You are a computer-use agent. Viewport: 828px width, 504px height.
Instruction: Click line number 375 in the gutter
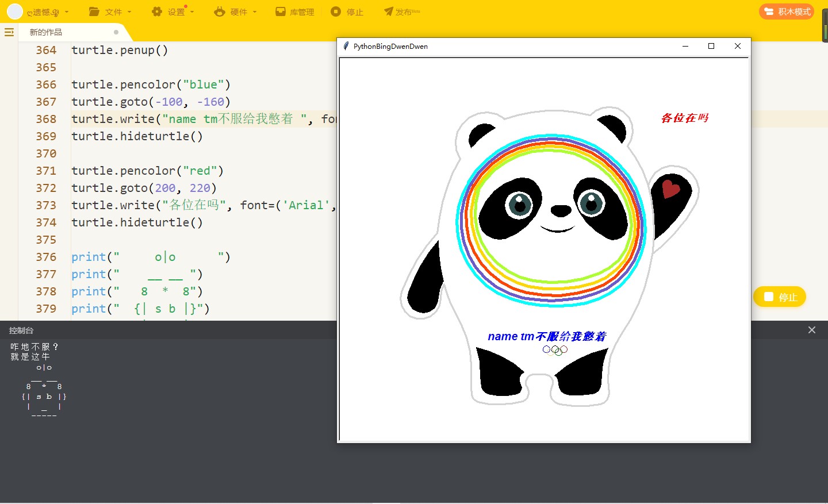point(46,240)
